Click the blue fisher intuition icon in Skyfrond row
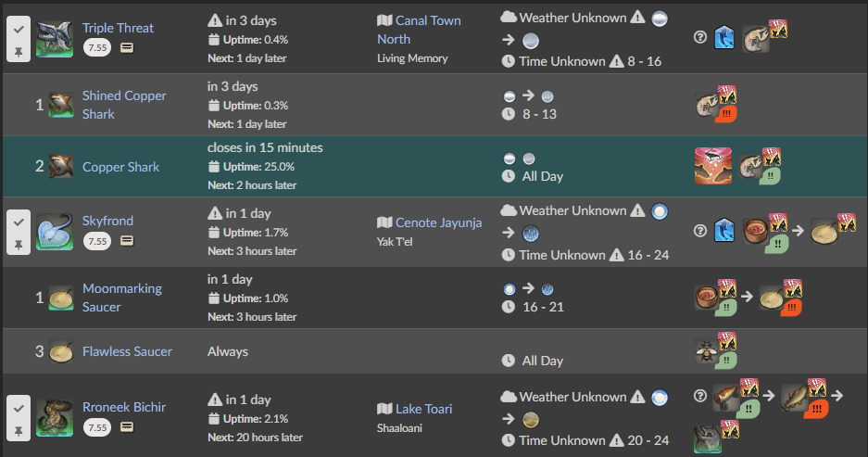 [724, 230]
